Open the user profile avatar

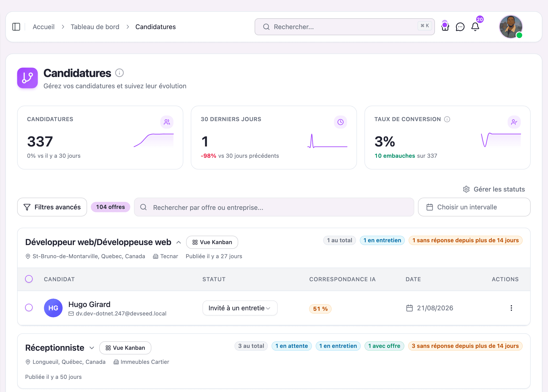(x=511, y=27)
